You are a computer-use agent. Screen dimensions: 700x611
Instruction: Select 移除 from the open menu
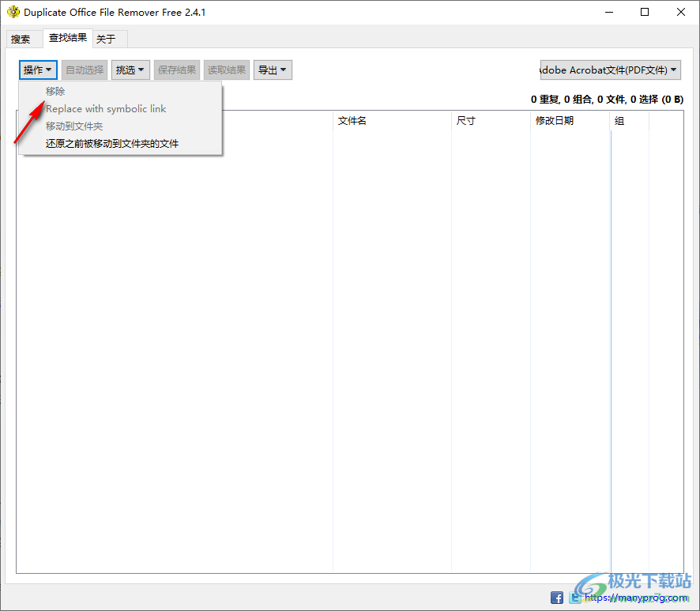[x=55, y=91]
